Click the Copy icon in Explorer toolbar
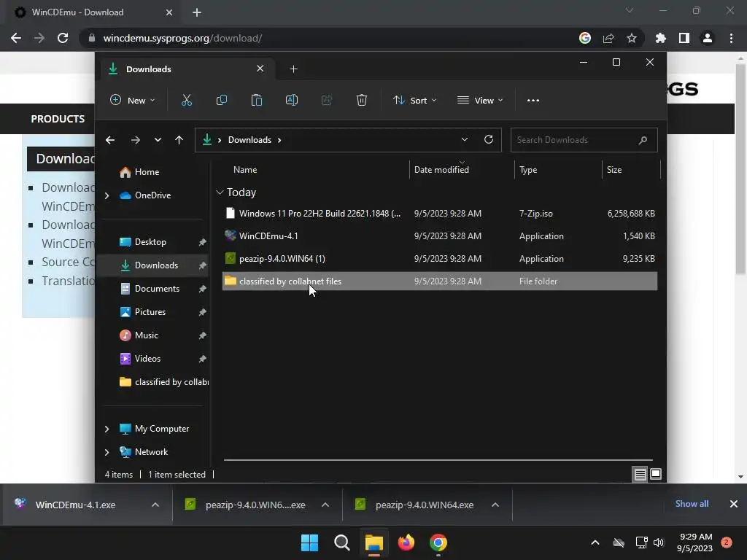 (222, 101)
